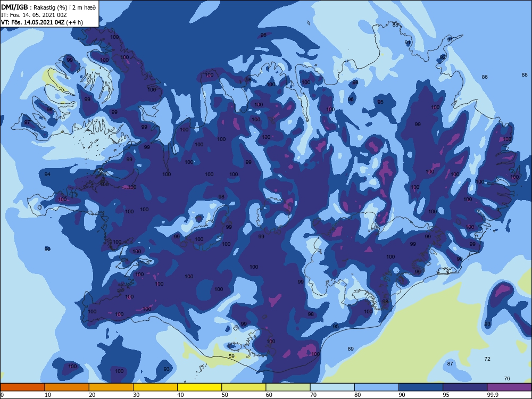Click the '59' humidity value on the map
This screenshot has width=532, height=399.
click(x=231, y=356)
